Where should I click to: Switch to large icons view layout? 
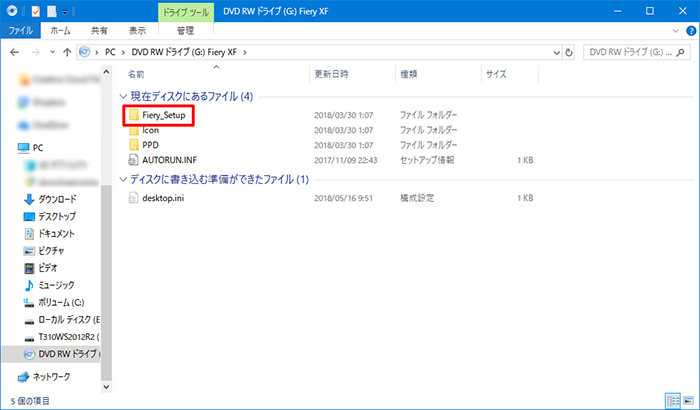pos(688,401)
